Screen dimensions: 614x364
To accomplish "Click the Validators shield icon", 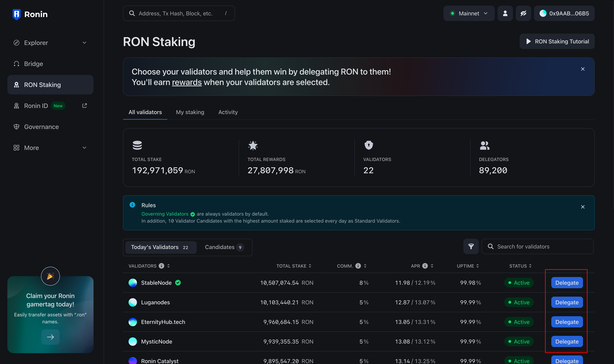I will (x=369, y=145).
